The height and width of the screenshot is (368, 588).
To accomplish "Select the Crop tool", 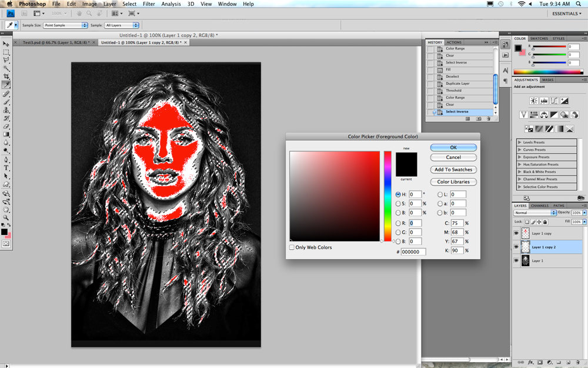I will point(6,77).
